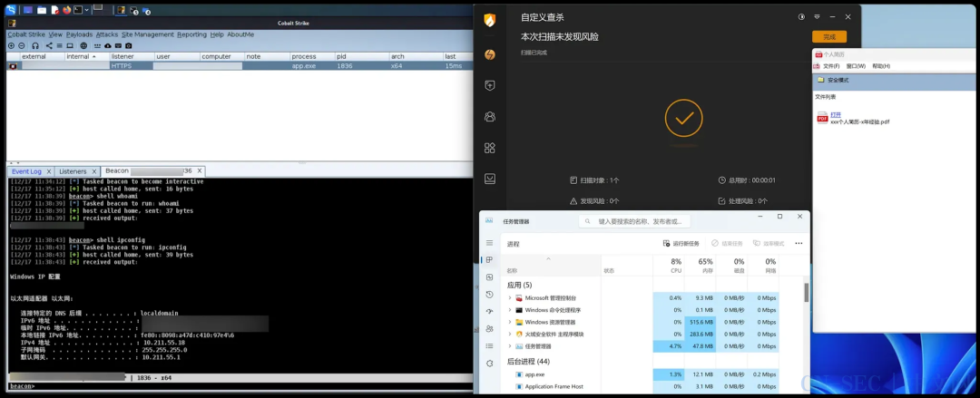Screen dimensions: 980x398
Task: Open the Cobalt Strike menu
Action: click(x=26, y=34)
